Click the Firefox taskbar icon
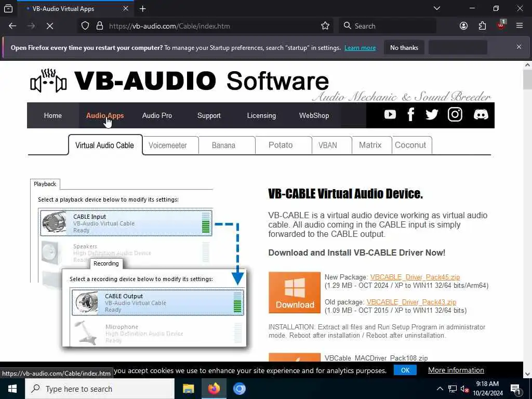This screenshot has height=399, width=532. [214, 389]
